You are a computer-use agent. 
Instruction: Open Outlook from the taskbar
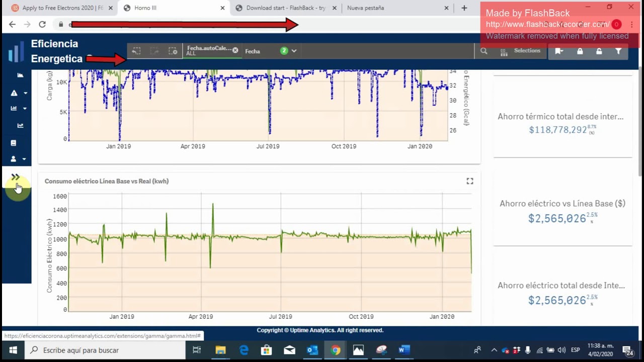coord(312,350)
